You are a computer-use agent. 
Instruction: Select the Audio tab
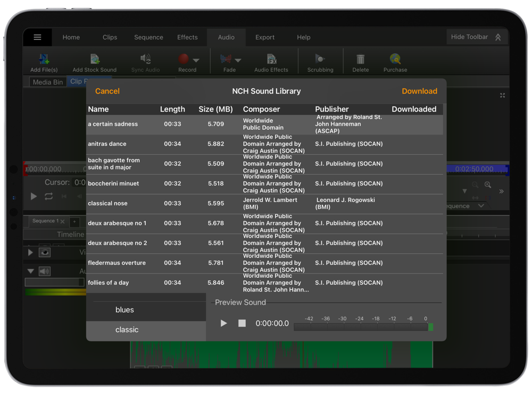[x=226, y=37]
